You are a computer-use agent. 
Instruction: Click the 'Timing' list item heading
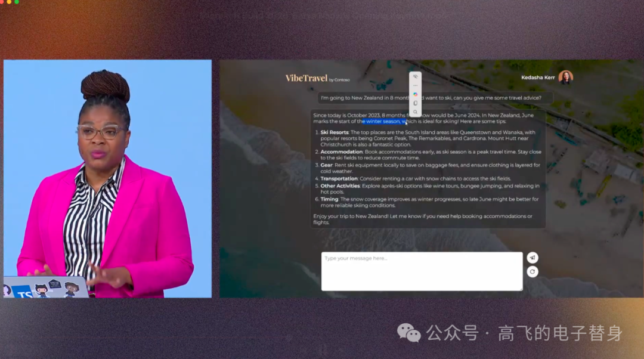pos(329,199)
